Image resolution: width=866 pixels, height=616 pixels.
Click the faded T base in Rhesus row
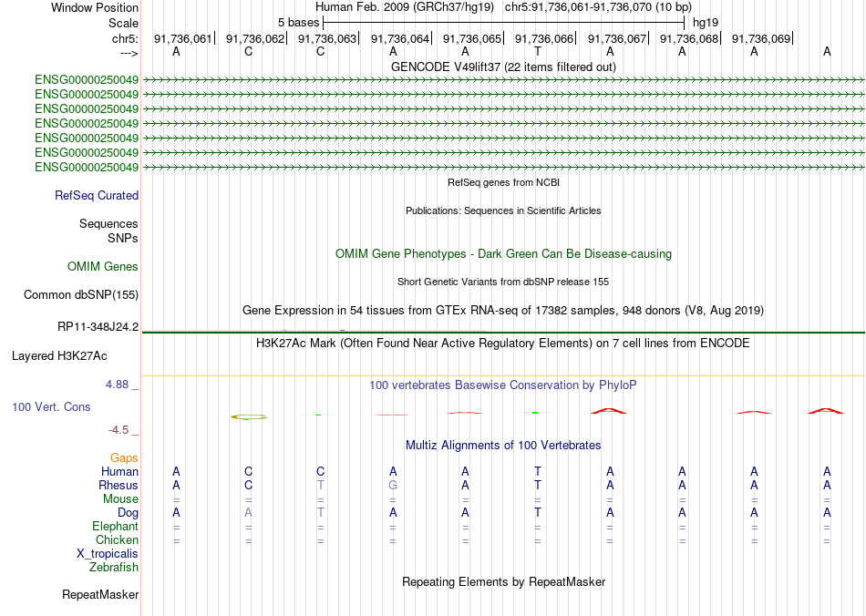click(320, 485)
